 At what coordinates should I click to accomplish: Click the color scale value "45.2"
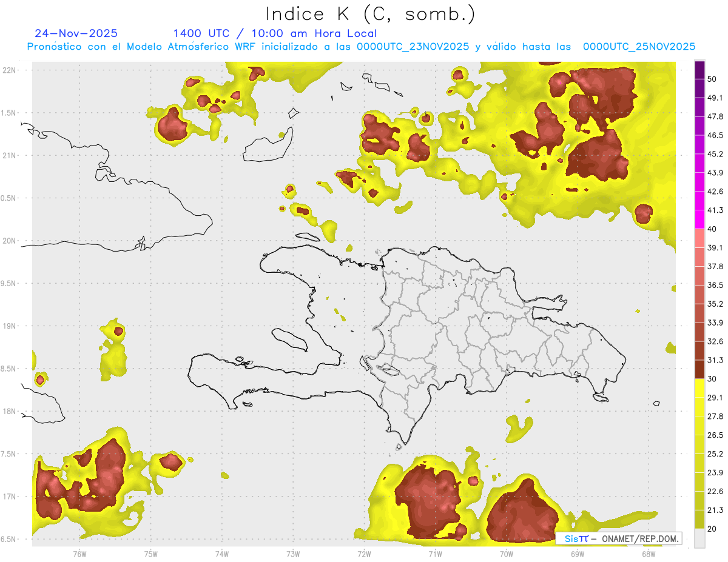[x=715, y=154]
